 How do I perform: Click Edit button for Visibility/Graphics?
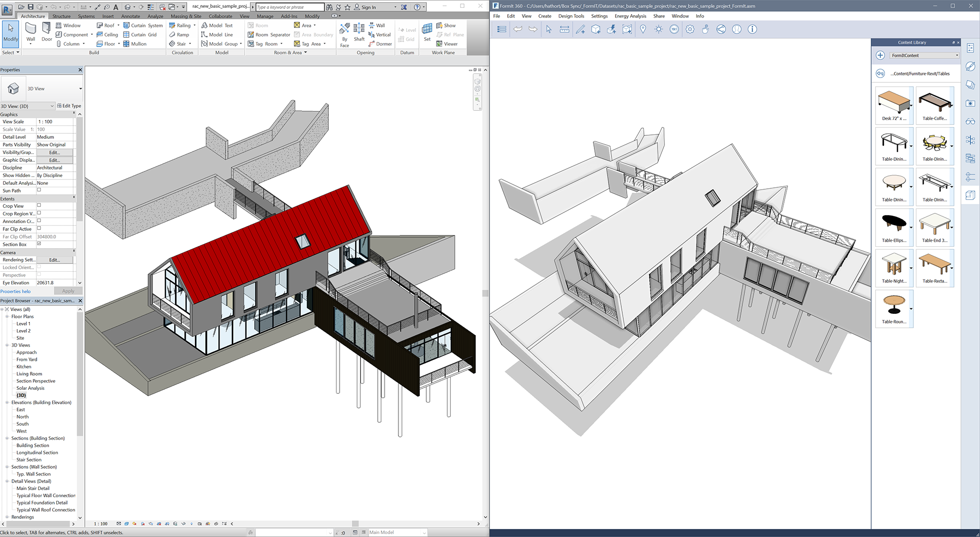tap(55, 152)
